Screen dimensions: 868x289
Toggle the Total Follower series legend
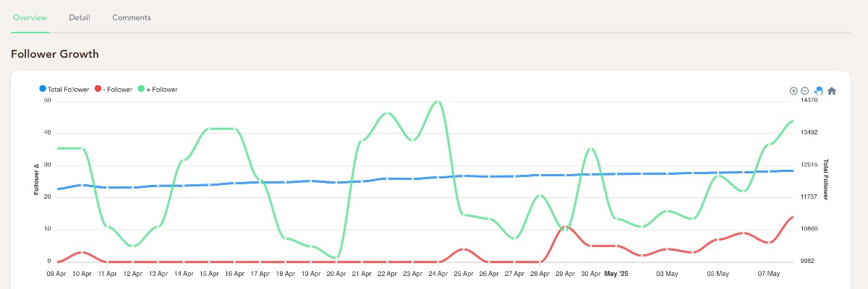pyautogui.click(x=64, y=90)
